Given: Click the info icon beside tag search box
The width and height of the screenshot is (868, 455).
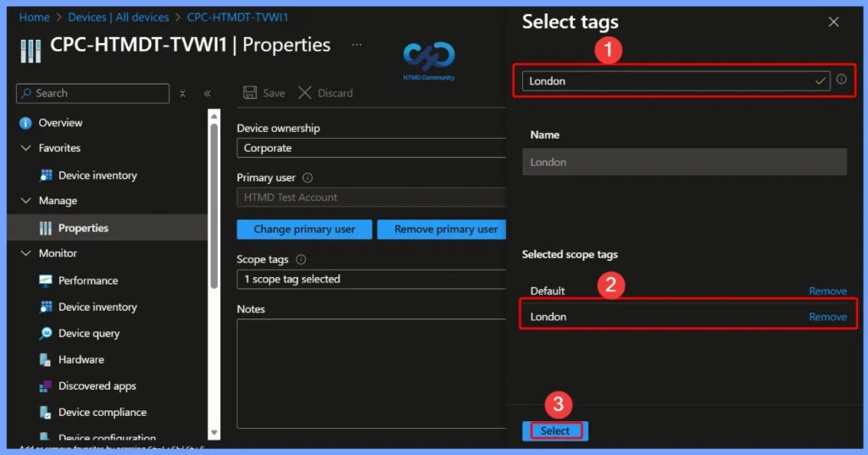Looking at the screenshot, I should click(x=842, y=79).
